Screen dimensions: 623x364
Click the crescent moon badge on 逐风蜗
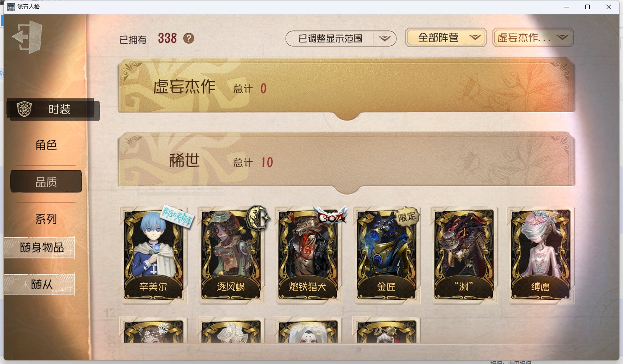point(257,217)
